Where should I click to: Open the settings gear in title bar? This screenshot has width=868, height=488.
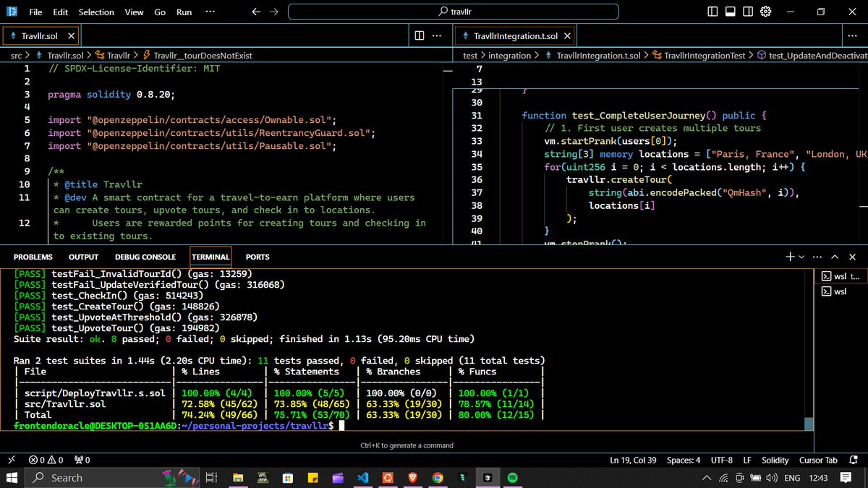click(x=767, y=12)
